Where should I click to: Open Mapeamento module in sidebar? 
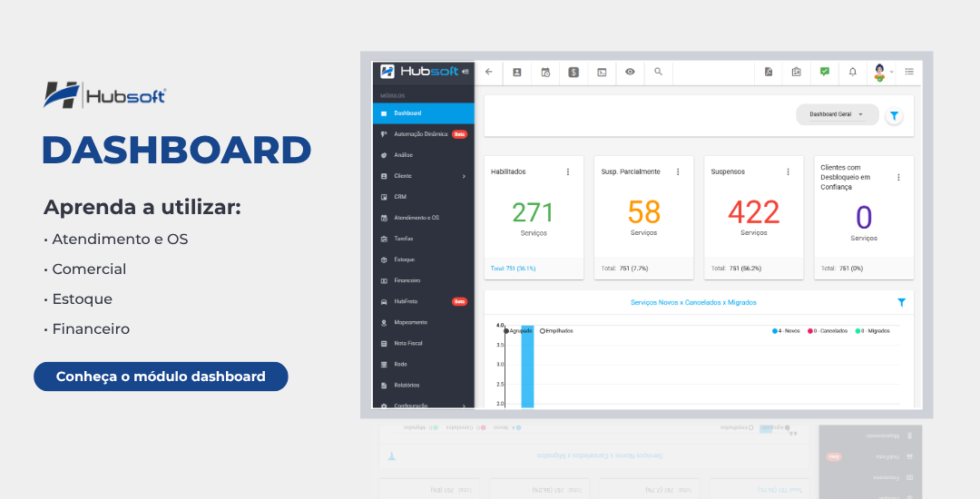(x=424, y=322)
